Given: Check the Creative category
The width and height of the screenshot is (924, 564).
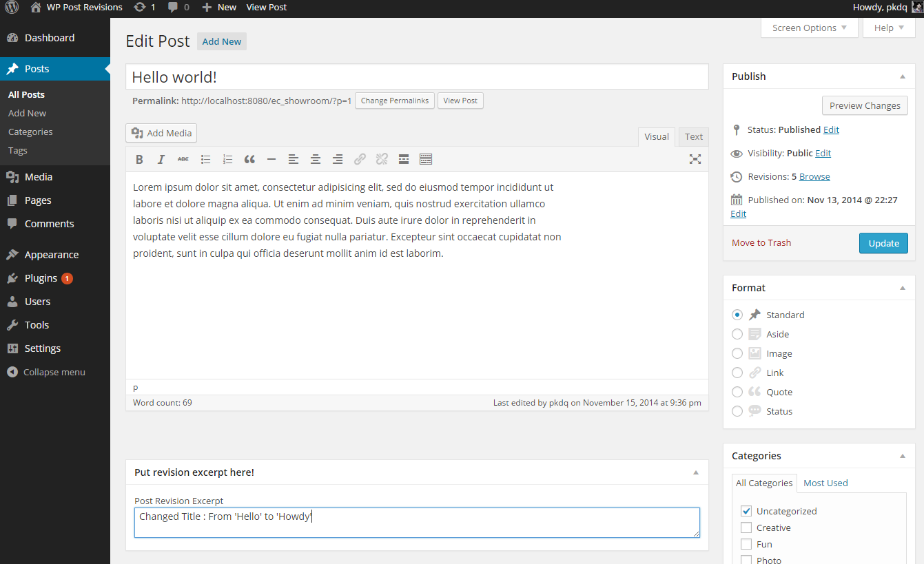Looking at the screenshot, I should [x=746, y=528].
